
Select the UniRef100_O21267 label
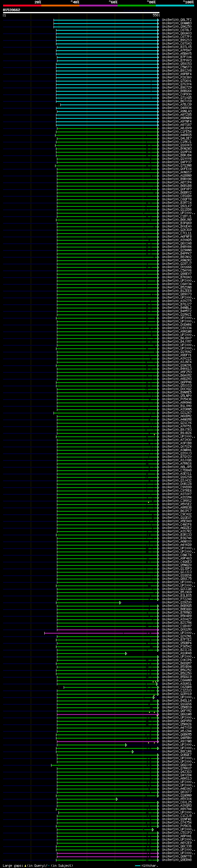pyautogui.click(x=176, y=413)
